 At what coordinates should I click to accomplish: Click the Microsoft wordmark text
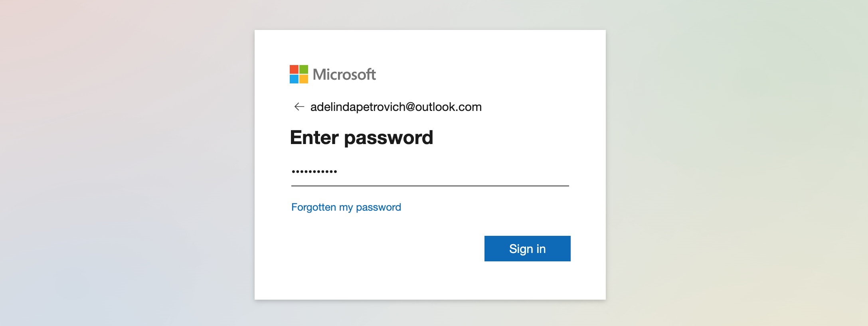tap(344, 75)
